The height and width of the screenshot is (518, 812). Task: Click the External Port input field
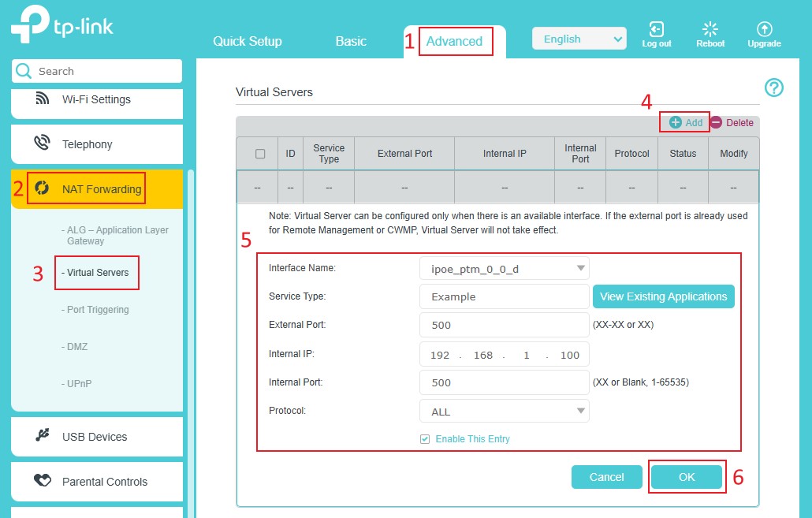[x=504, y=325]
